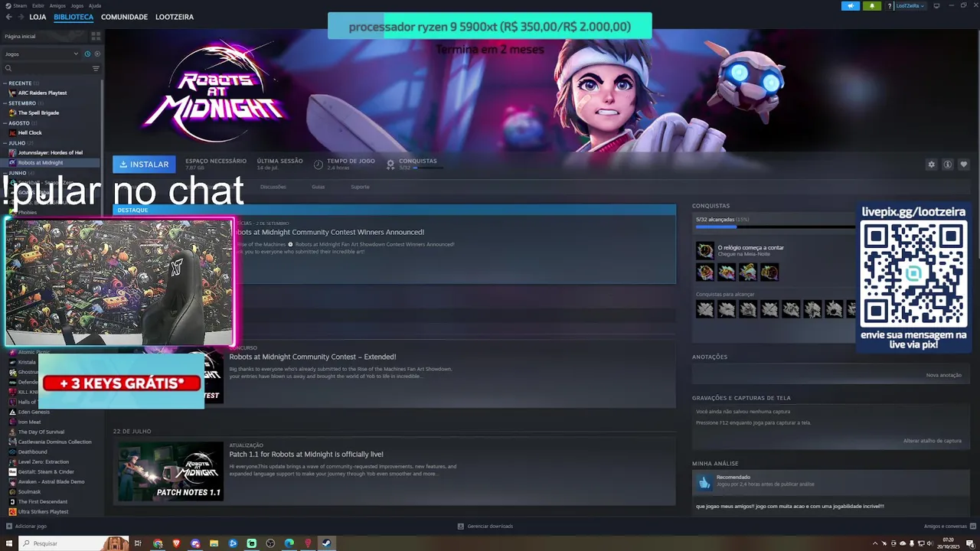Open the Exibir menu

[x=38, y=5]
